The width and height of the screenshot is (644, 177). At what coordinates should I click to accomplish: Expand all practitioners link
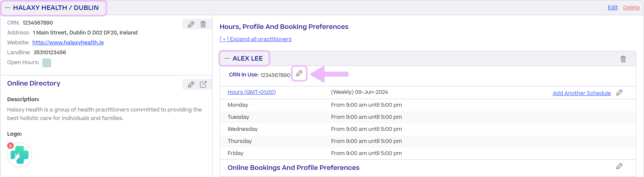tap(256, 39)
